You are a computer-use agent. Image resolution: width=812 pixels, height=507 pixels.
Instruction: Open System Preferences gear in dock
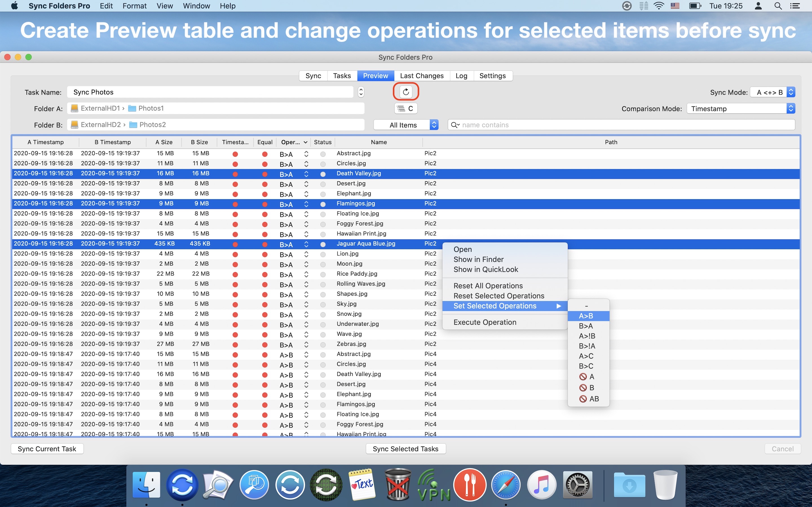(x=577, y=485)
